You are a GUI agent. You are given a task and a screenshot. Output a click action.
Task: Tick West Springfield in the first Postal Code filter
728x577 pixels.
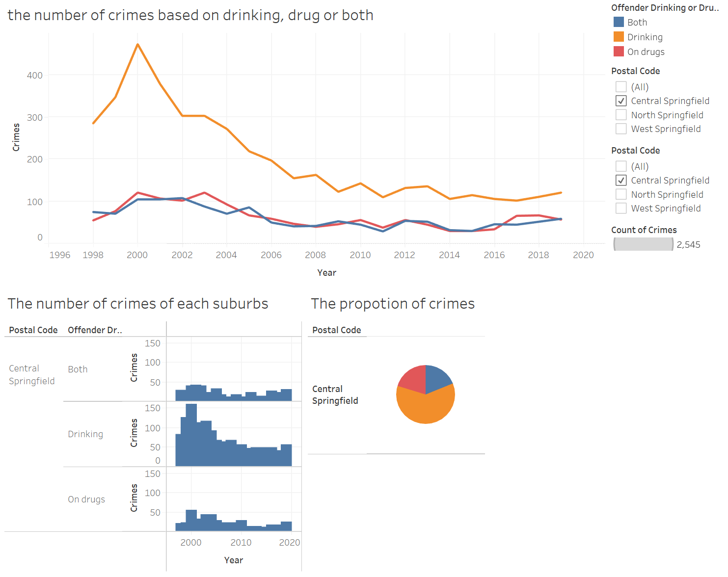point(621,129)
